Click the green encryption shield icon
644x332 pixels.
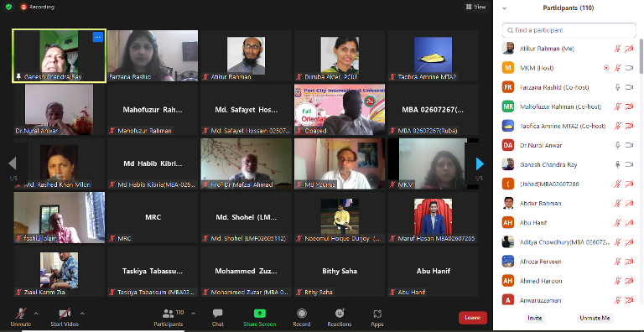tap(8, 7)
